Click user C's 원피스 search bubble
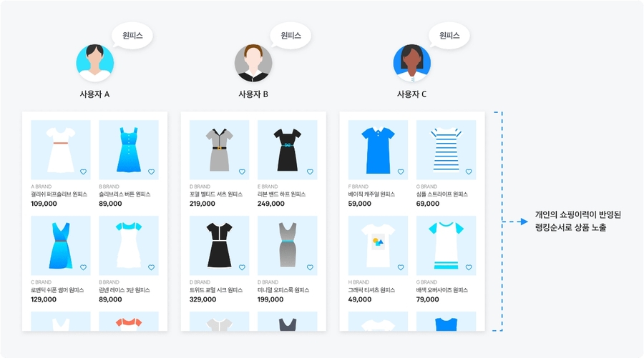The width and height of the screenshot is (644, 358). (449, 36)
